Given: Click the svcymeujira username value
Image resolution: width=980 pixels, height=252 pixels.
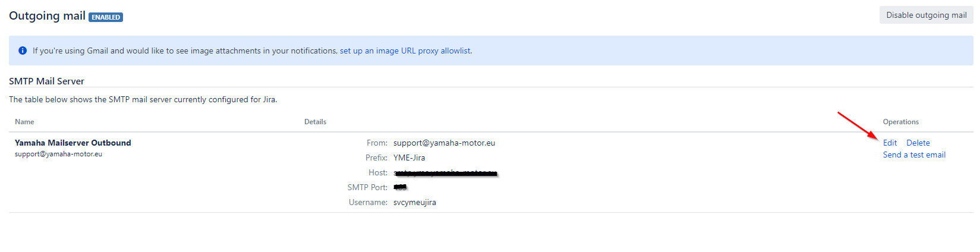Looking at the screenshot, I should coord(415,202).
